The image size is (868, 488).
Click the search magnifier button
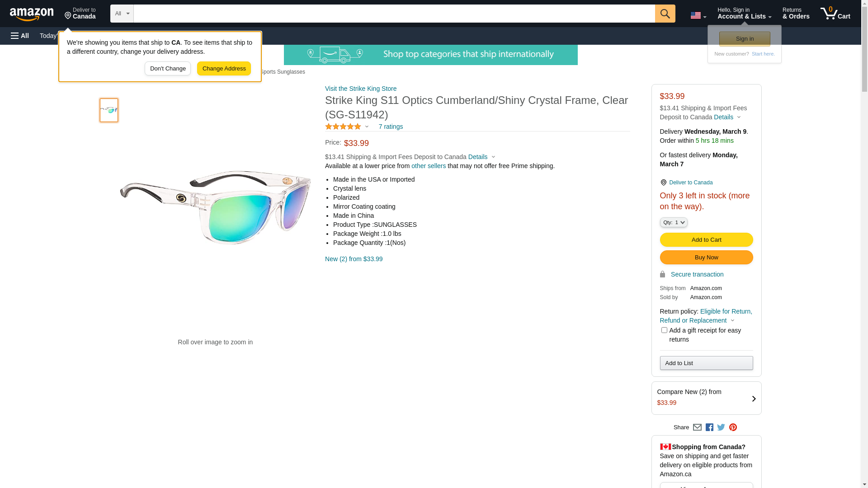(665, 14)
